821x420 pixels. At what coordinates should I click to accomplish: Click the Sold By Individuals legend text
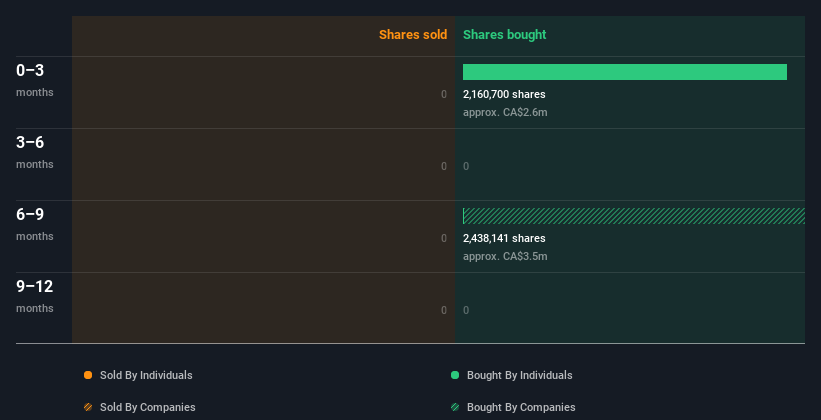146,375
